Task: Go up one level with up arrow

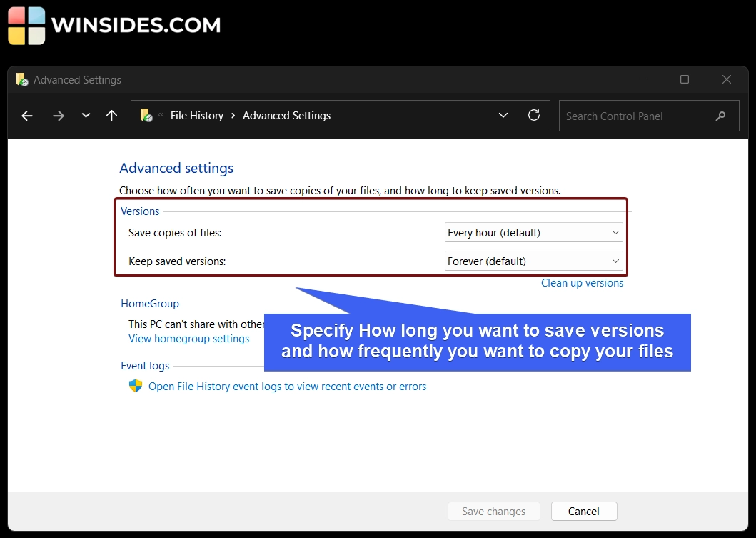Action: 111,116
